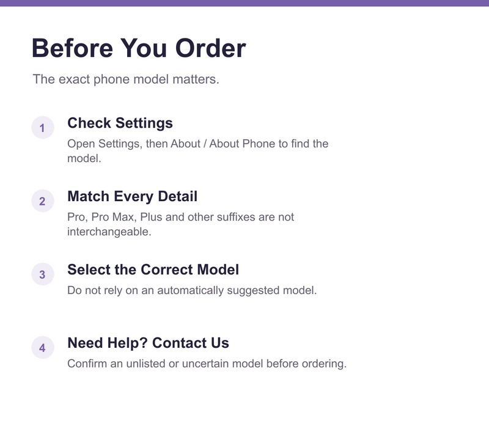This screenshot has width=489, height=448.
Task: Click the automatically suggested model description
Action: [192, 290]
